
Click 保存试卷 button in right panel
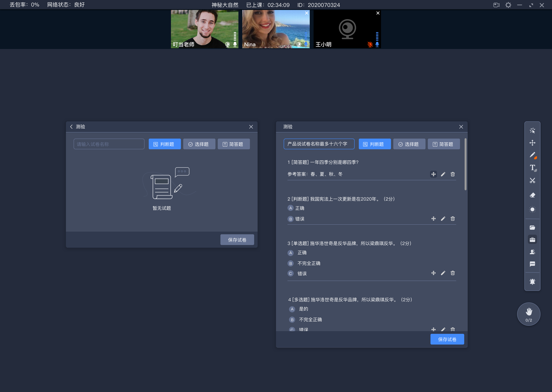tap(448, 339)
